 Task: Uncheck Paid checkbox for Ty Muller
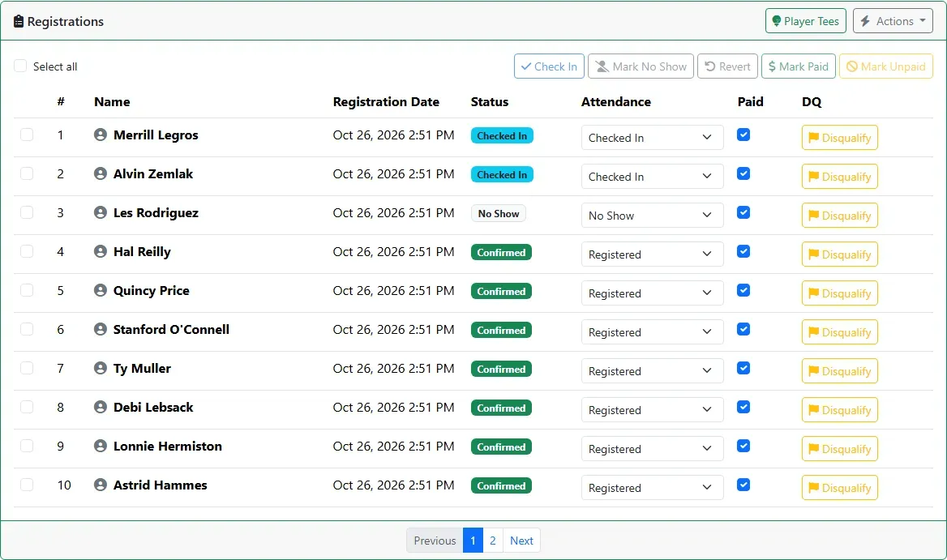pos(743,368)
